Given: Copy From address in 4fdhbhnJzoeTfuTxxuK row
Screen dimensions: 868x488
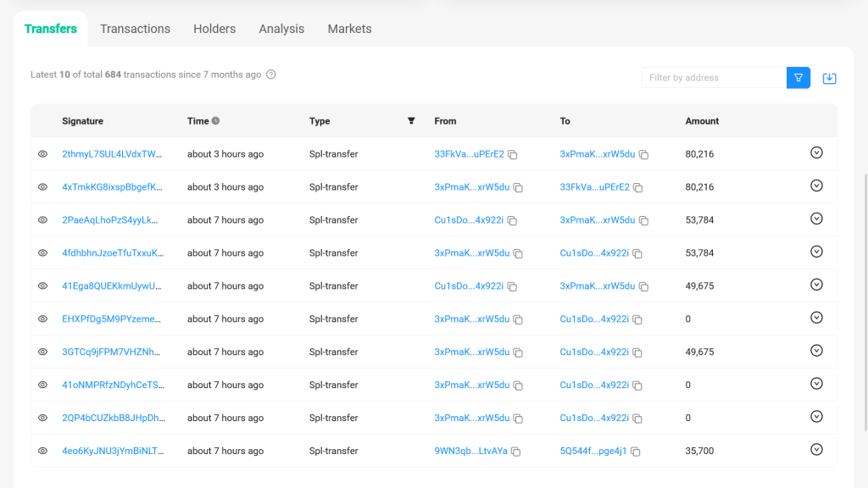Looking at the screenshot, I should coord(518,253).
